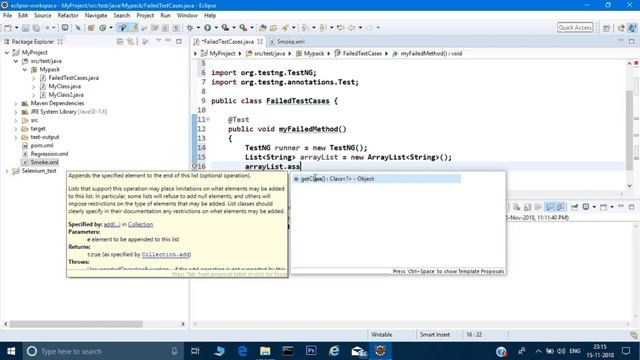
Task: Open the File menu
Action: 7,16
